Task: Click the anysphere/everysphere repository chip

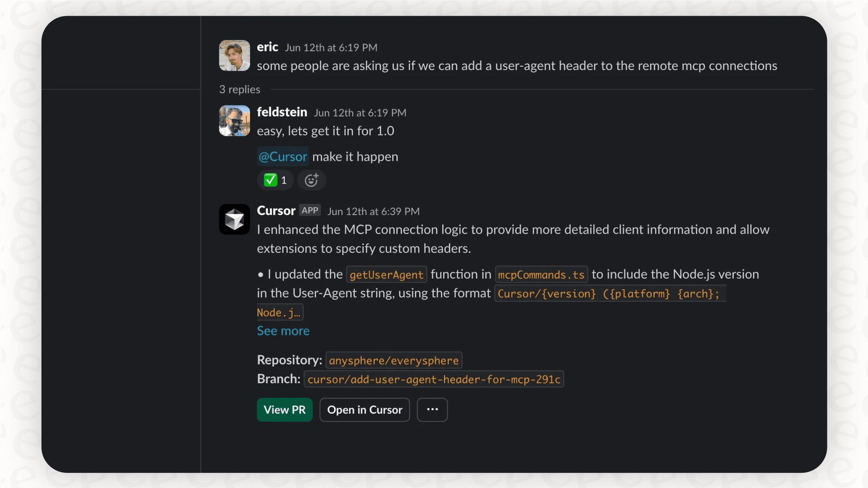Action: coord(393,360)
